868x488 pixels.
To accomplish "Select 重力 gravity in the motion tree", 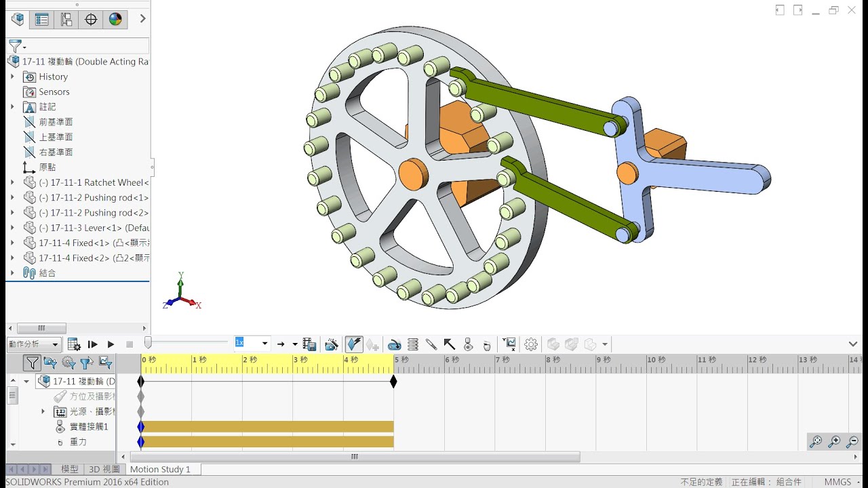I will pyautogui.click(x=78, y=442).
